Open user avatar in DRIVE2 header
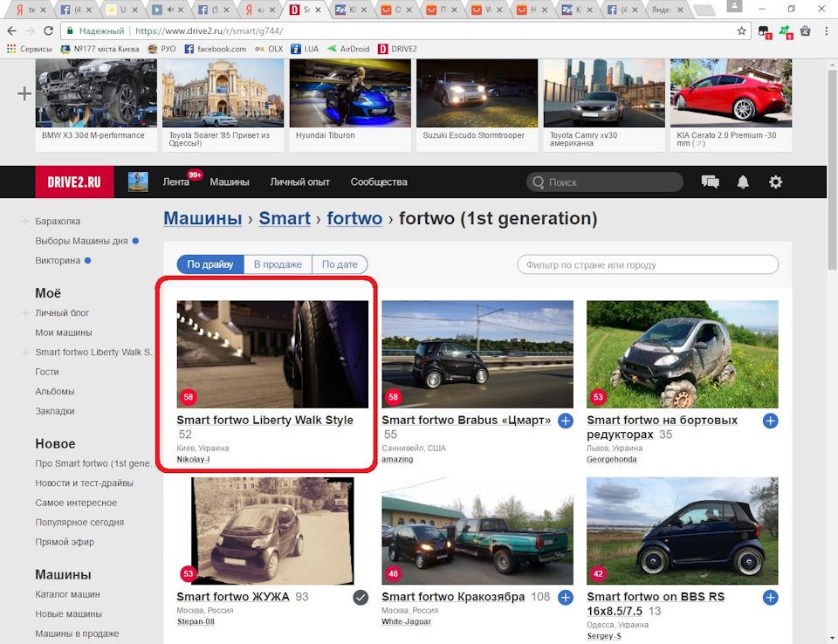This screenshot has width=838, height=644. click(138, 182)
